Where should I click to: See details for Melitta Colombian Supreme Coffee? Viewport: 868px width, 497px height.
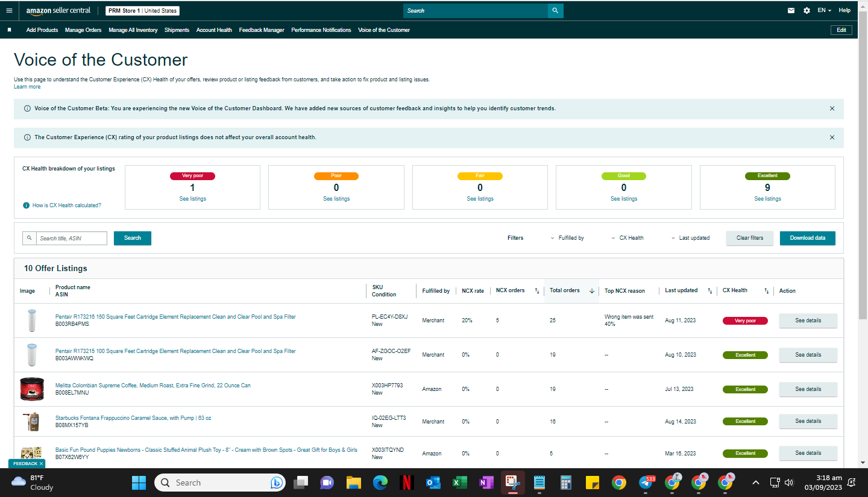pos(808,389)
